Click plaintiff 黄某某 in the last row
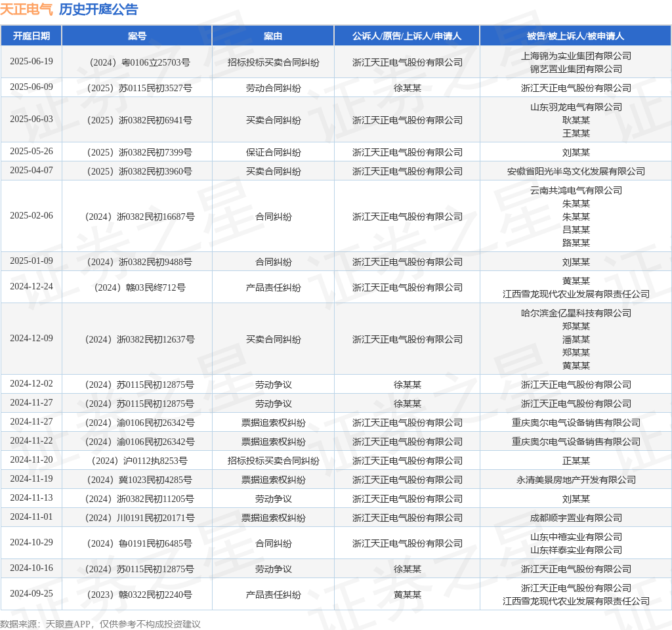 407,595
